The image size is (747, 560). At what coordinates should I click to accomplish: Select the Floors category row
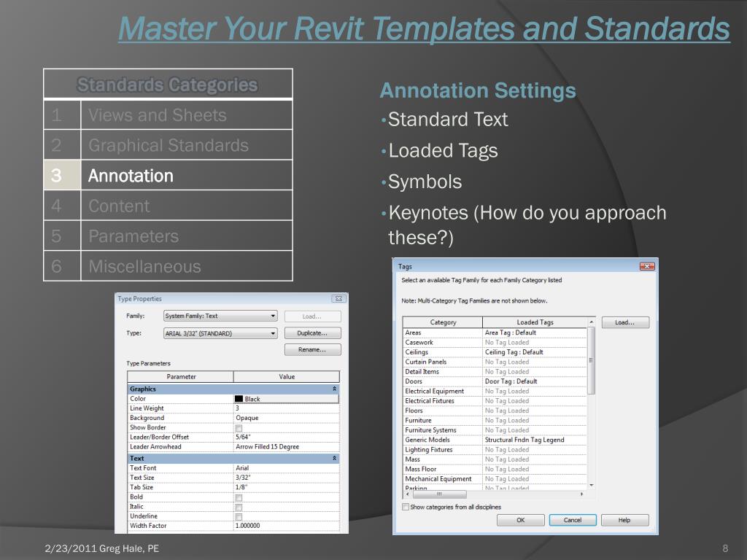(495, 411)
